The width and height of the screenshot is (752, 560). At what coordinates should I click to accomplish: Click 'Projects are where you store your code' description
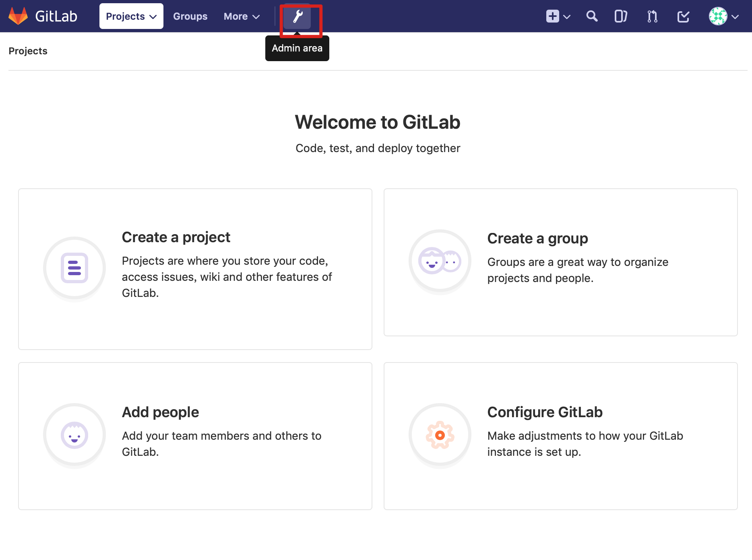click(227, 277)
